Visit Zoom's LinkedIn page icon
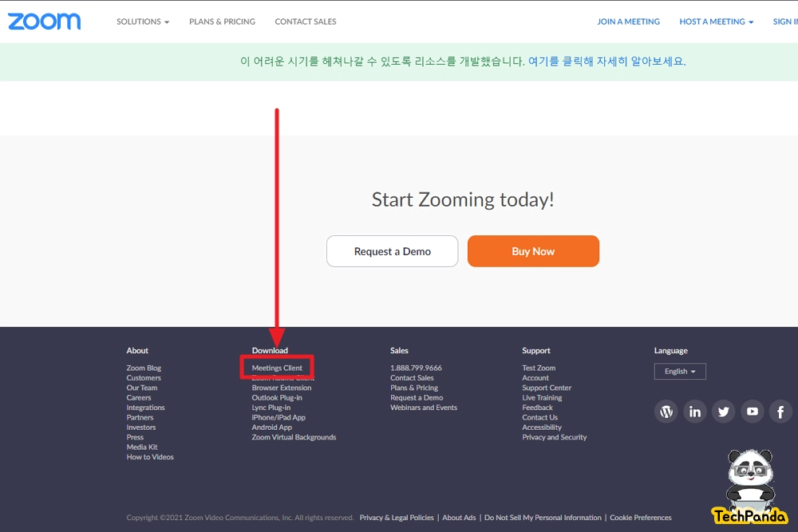This screenshot has height=532, width=798. click(x=694, y=411)
